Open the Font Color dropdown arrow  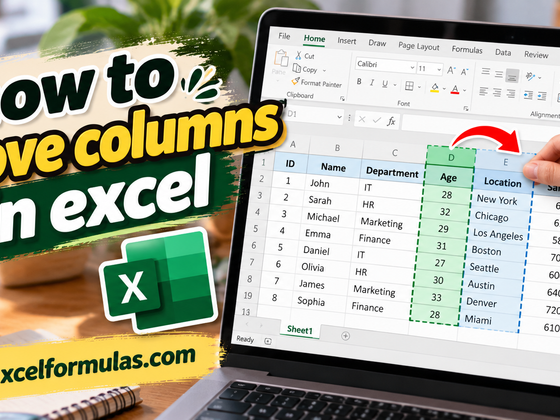click(x=464, y=90)
